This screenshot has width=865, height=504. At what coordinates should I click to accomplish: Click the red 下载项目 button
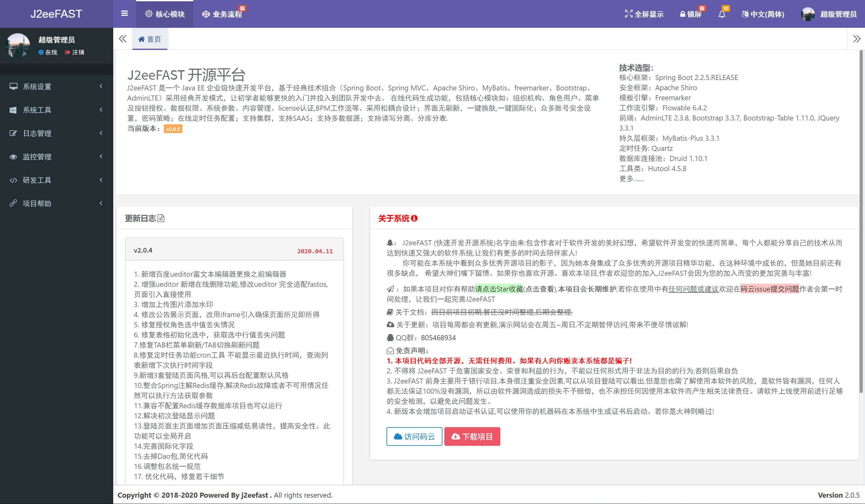[472, 436]
